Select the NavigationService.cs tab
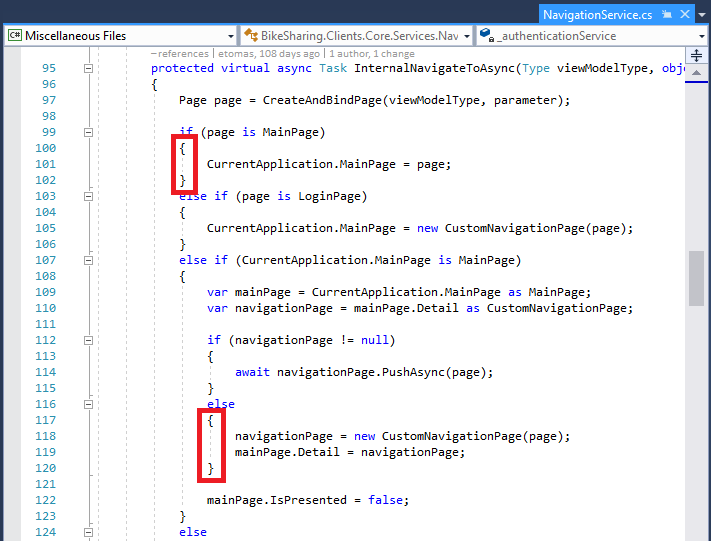 tap(597, 15)
